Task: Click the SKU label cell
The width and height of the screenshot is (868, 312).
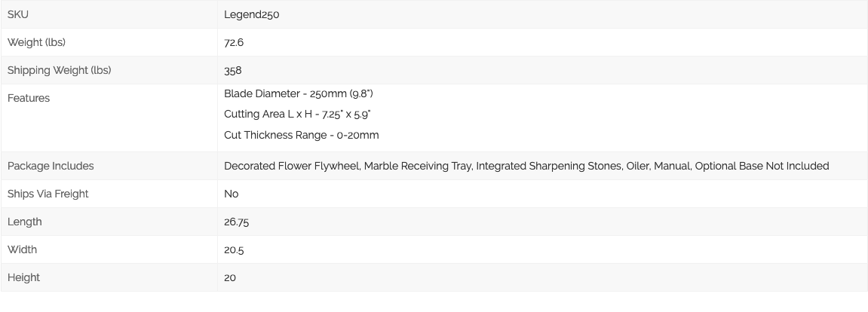Action: point(109,14)
